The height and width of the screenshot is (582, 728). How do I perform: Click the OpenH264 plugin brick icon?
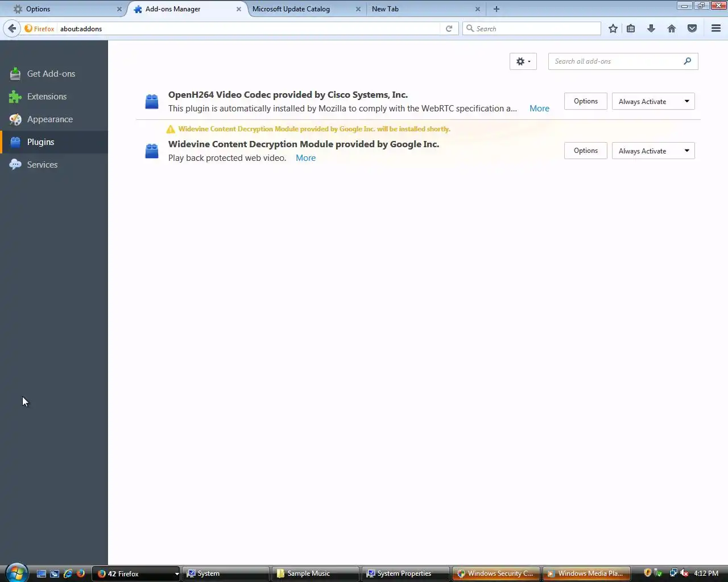point(152,102)
